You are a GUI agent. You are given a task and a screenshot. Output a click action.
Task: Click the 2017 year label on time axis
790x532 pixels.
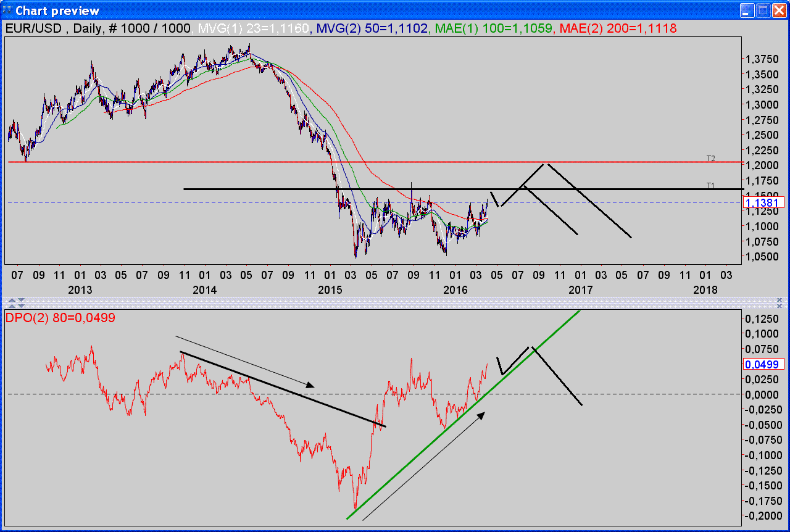[x=581, y=289]
